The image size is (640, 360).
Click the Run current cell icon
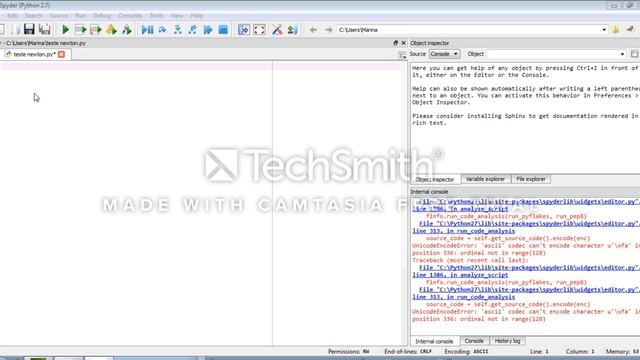coord(80,29)
